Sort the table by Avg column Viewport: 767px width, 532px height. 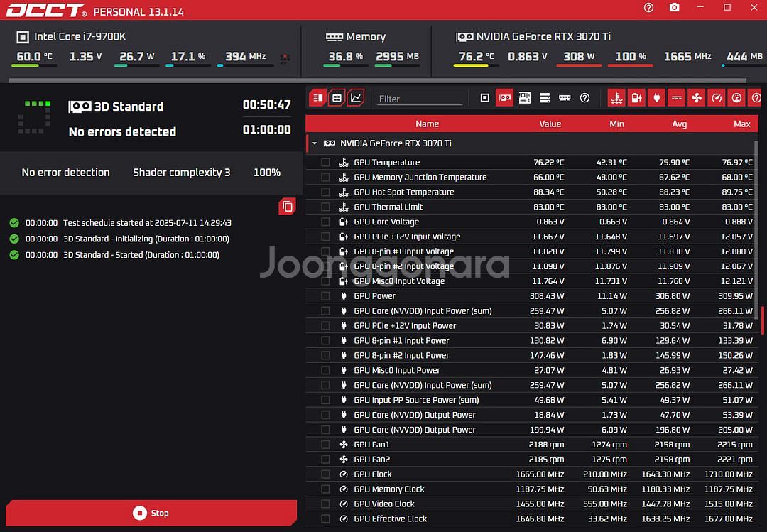(680, 124)
